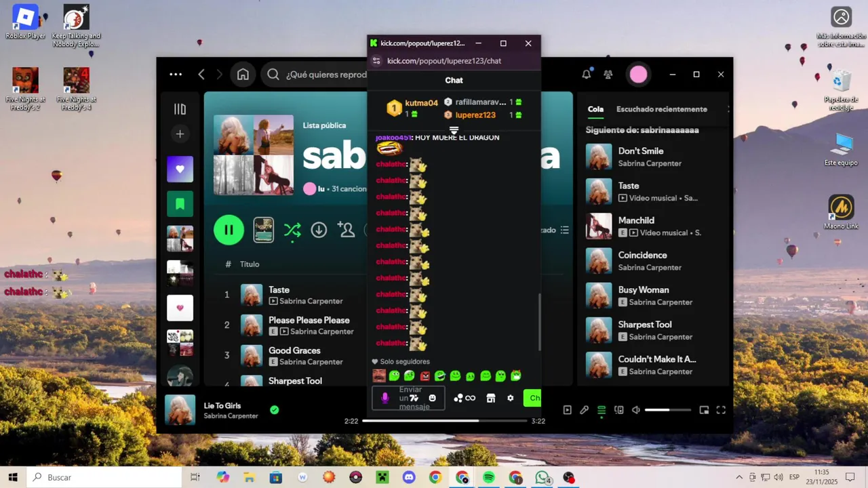Open Sabrina Carpenter artist link in player bar
The height and width of the screenshot is (488, 868).
coord(231,415)
